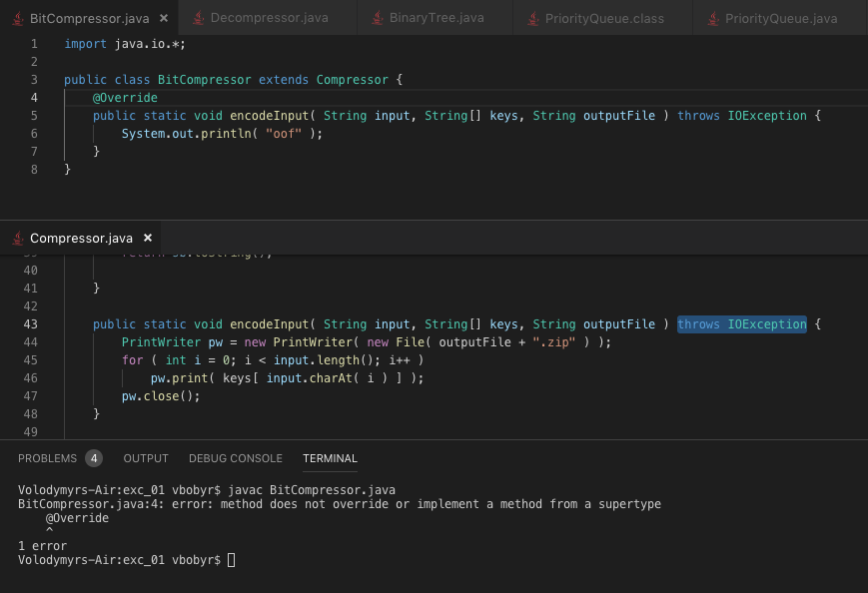This screenshot has width=868, height=593.
Task: Open the Decompressor.java tab
Action: click(269, 18)
